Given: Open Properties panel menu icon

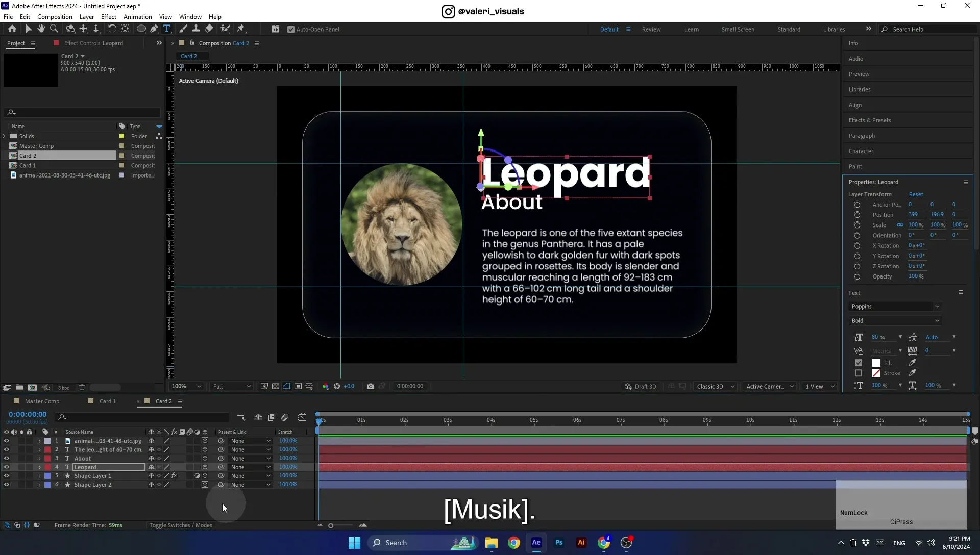Looking at the screenshot, I should (965, 182).
